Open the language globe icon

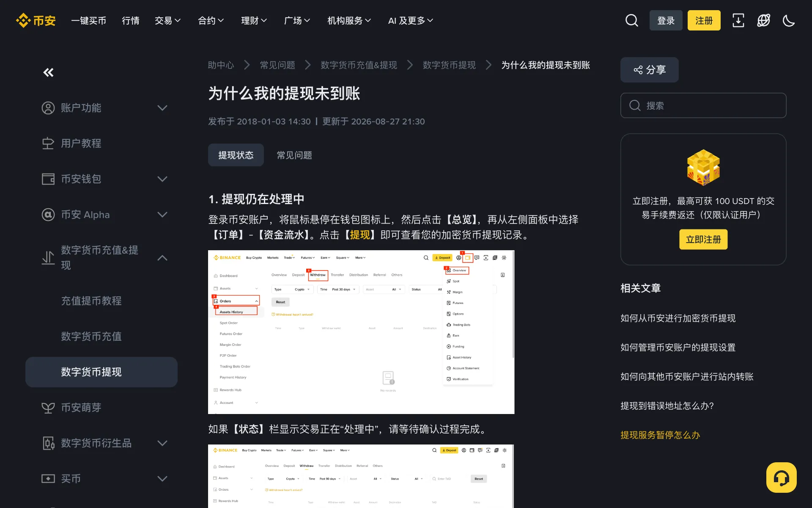click(x=763, y=20)
